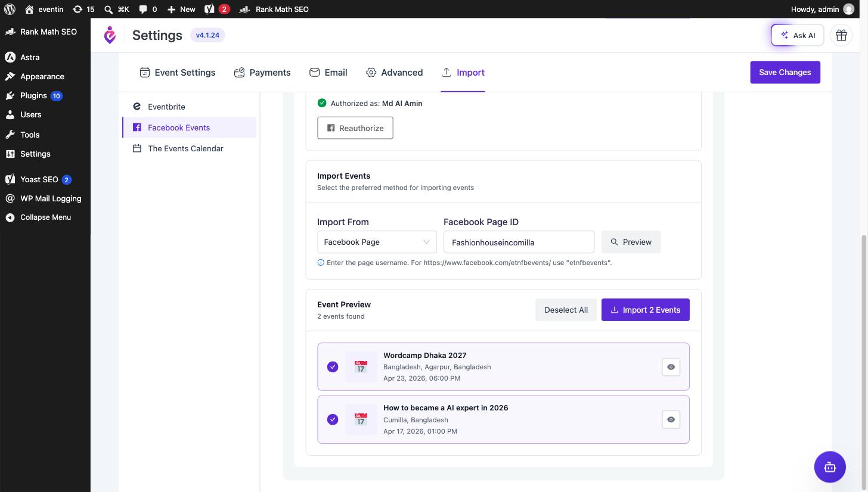This screenshot has height=492, width=868.
Task: Import 2 Events from Facebook
Action: (x=645, y=310)
